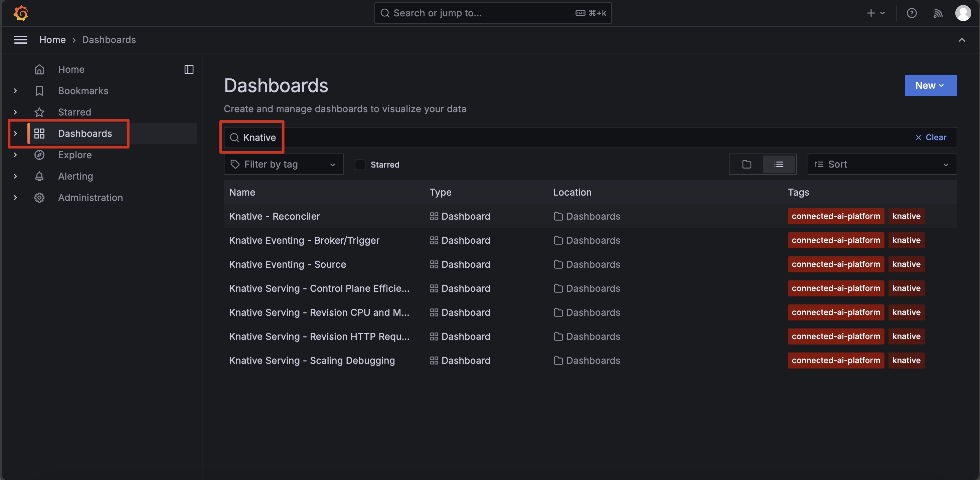The width and height of the screenshot is (980, 480).
Task: Click the Administration gear icon
Action: pos(39,198)
